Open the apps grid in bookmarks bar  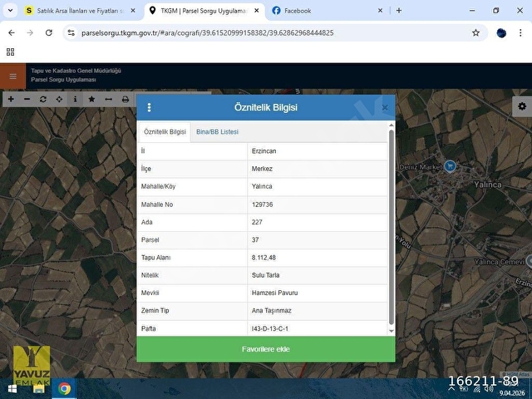(x=11, y=52)
